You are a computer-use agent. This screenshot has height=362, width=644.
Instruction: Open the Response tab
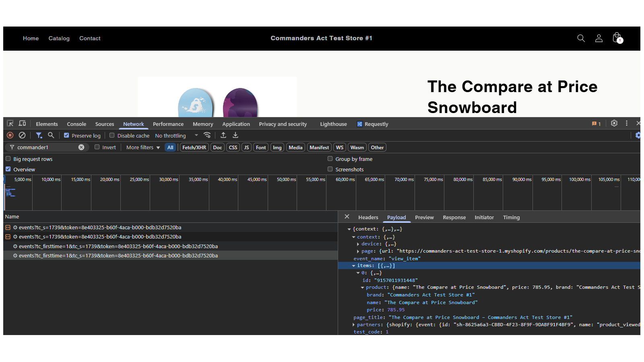click(x=454, y=217)
